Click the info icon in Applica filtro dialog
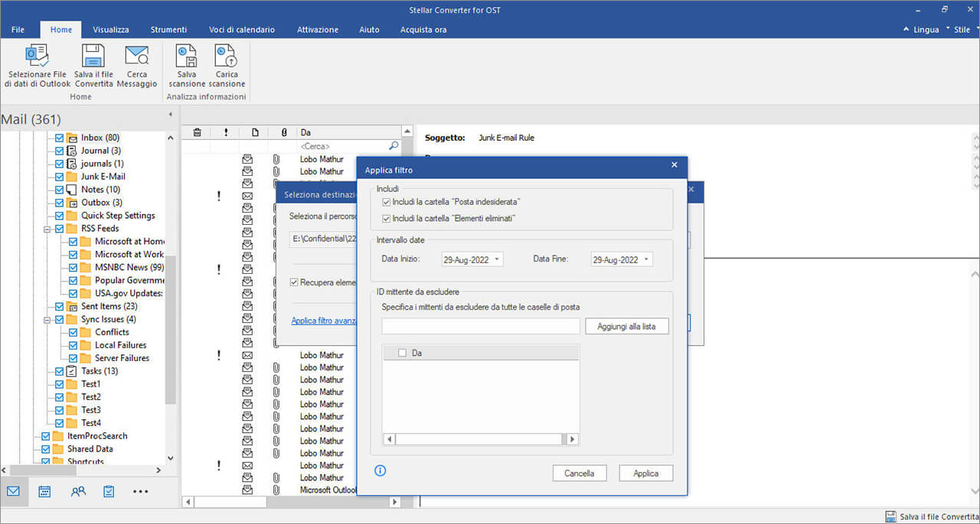Viewport: 980px width, 524px height. tap(381, 470)
